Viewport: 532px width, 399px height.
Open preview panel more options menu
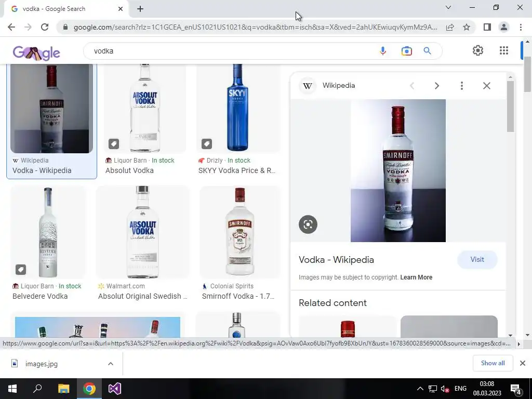point(462,86)
